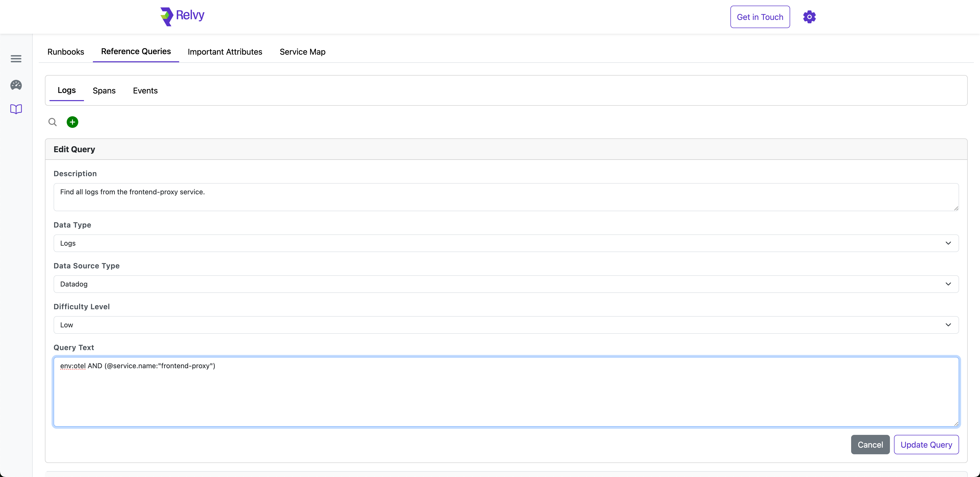This screenshot has height=477, width=980.
Task: Open the Data Source Type dropdown
Action: pos(506,284)
